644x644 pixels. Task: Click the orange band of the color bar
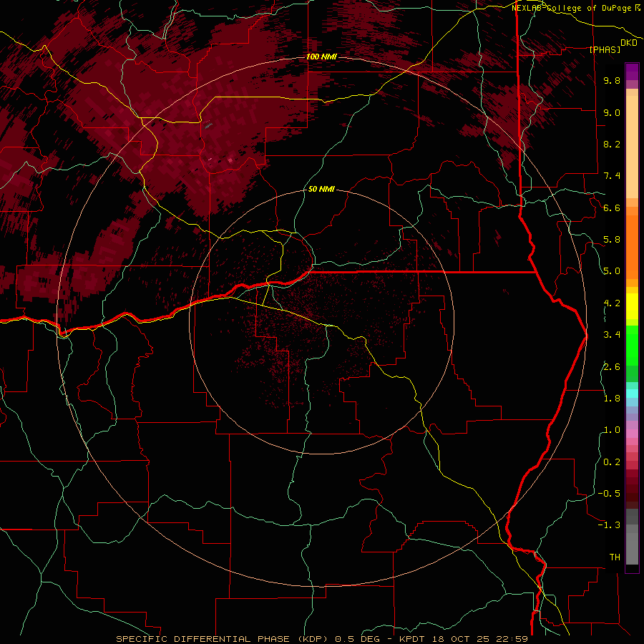(632, 246)
